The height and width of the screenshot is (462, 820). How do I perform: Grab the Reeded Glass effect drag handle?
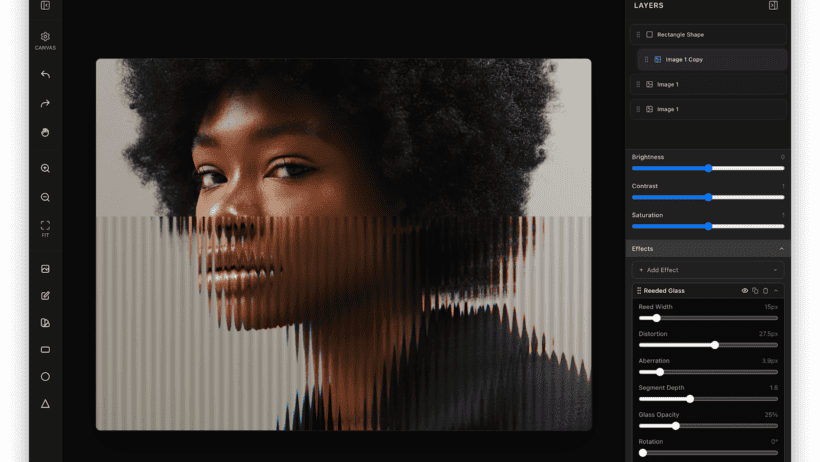(x=639, y=291)
